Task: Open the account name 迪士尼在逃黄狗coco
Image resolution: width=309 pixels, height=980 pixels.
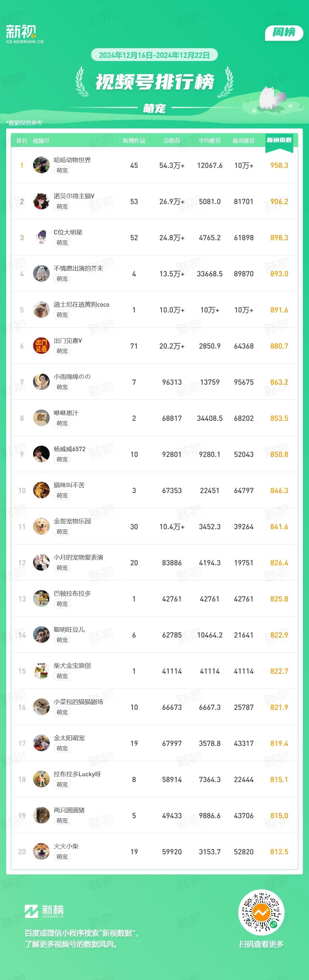Action: [x=82, y=304]
